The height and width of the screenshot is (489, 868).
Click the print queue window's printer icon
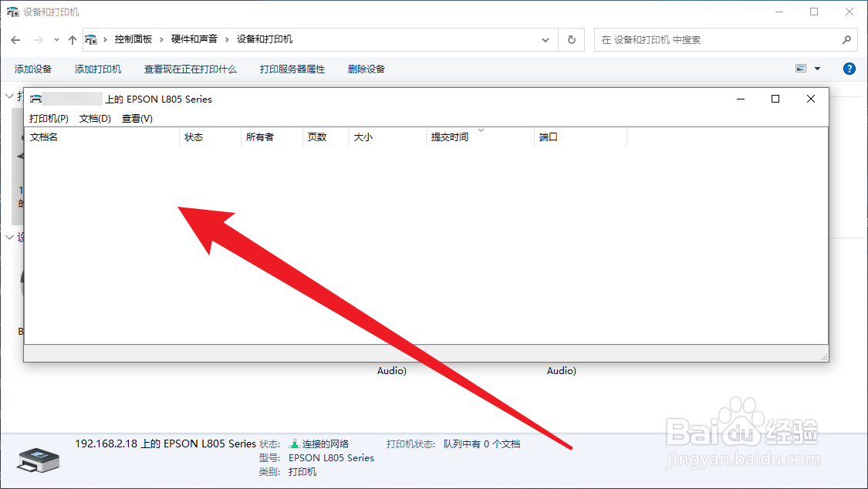35,99
